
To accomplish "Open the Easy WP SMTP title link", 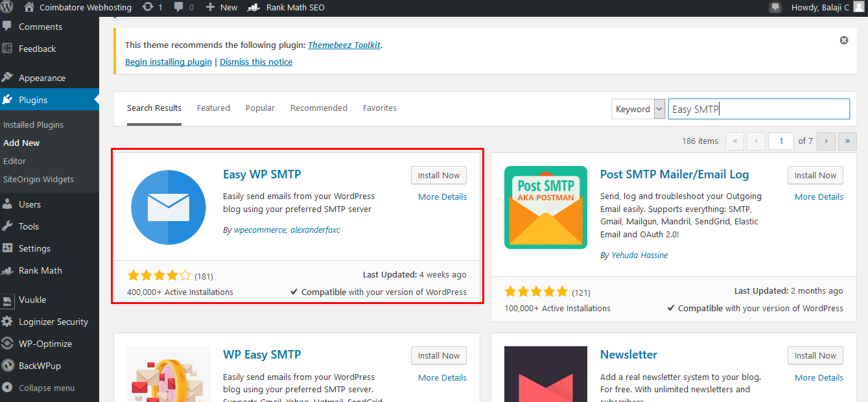I will click(x=262, y=174).
